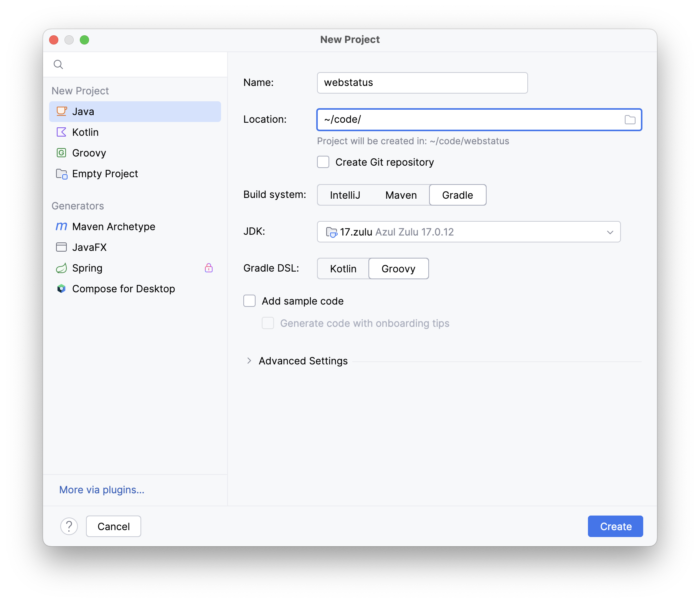Switch build system to Maven
This screenshot has height=603, width=700.
point(401,195)
